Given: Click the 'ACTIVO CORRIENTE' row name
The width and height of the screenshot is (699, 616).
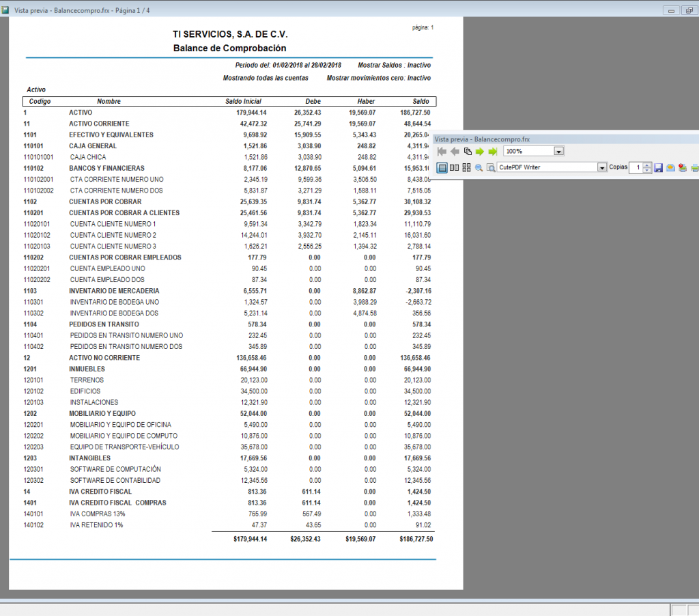Looking at the screenshot, I should pos(99,124).
